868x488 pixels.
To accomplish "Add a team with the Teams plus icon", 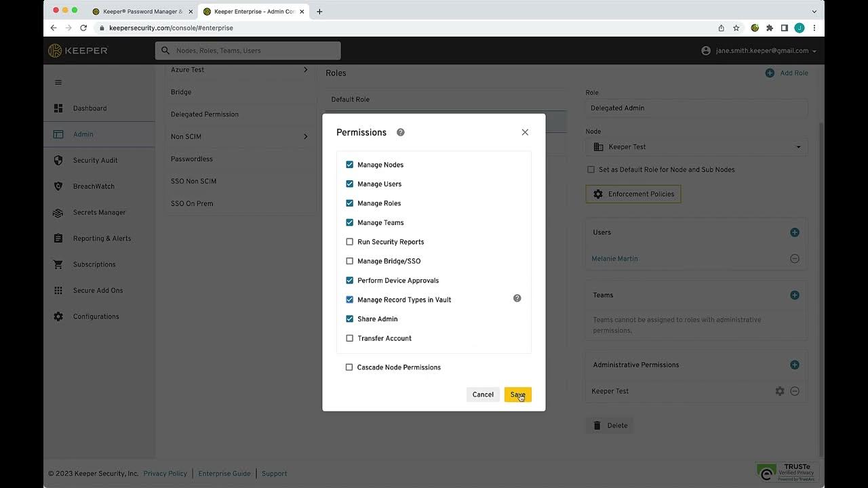I will point(795,295).
